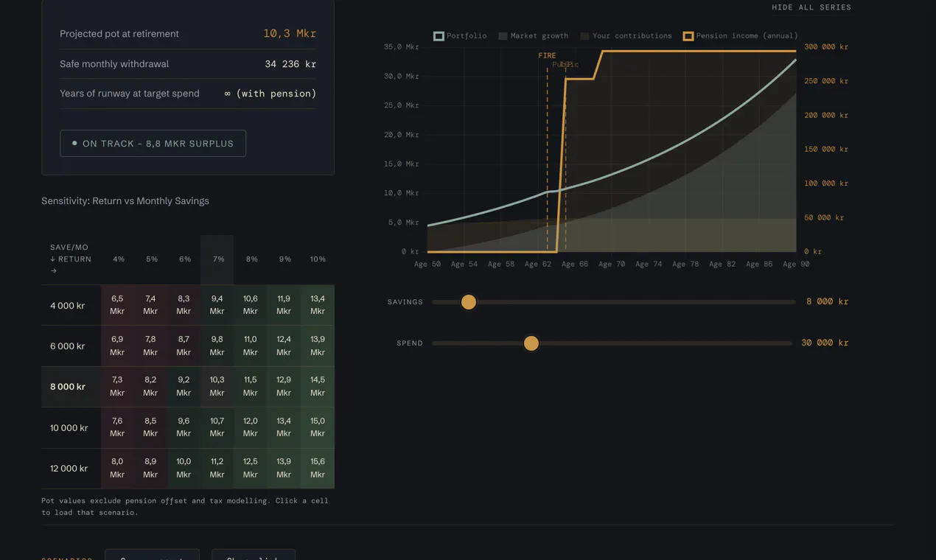Click HIDE ALL SERIES above the chart

[811, 7]
